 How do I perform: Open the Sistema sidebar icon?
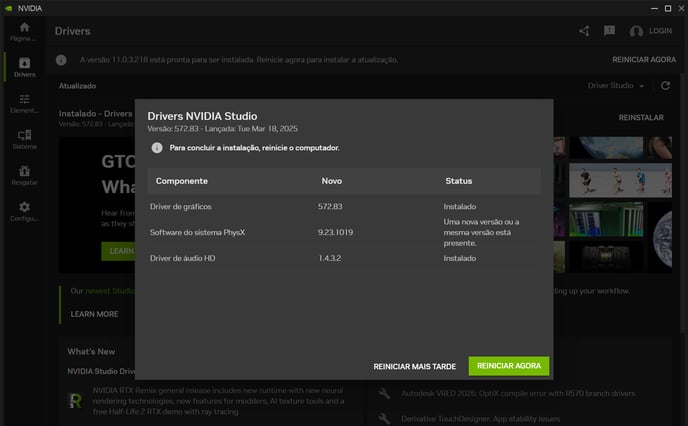(x=25, y=140)
